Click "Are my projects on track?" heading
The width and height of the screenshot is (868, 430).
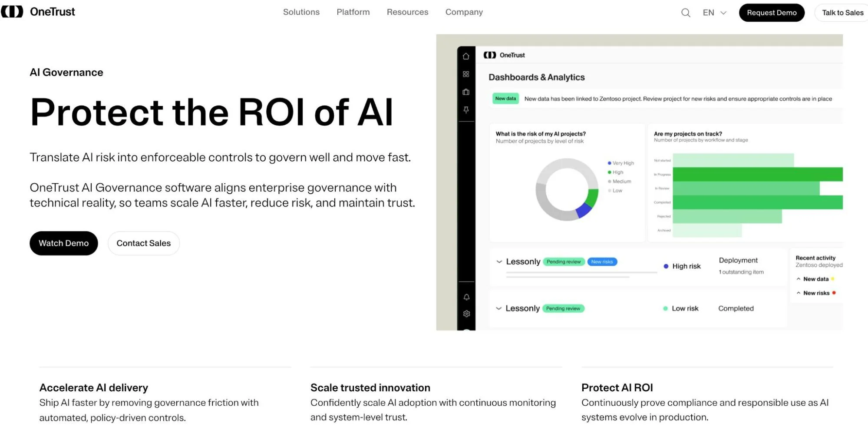click(688, 134)
